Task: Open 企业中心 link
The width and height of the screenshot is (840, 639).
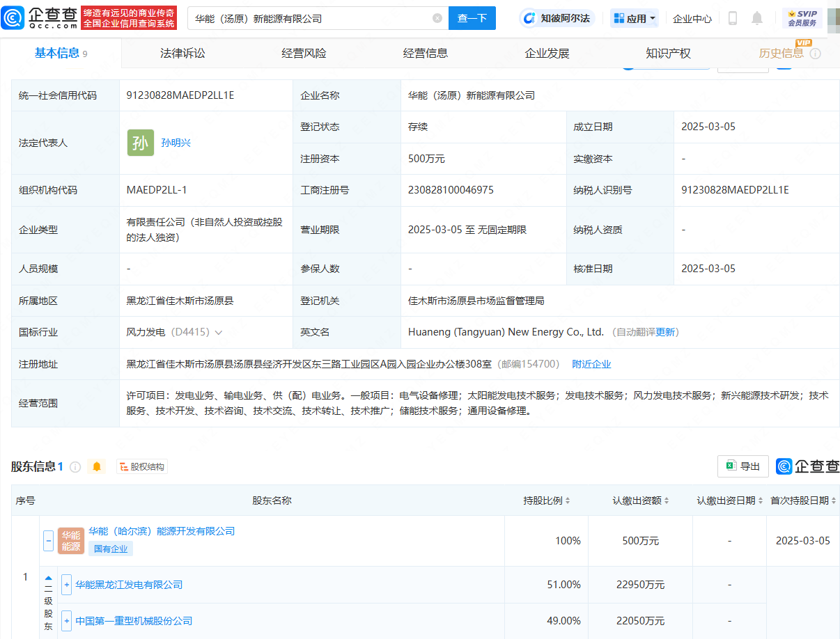Action: [x=692, y=19]
